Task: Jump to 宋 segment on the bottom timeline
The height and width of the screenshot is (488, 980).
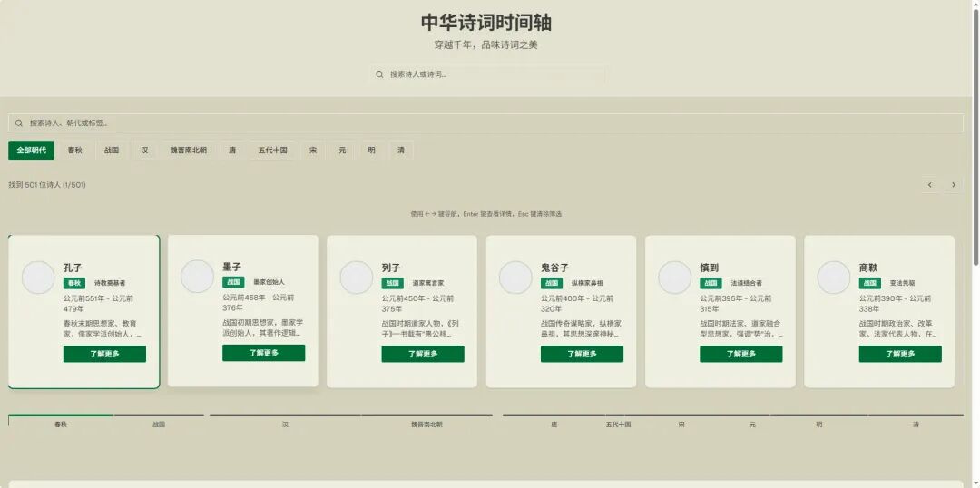Action: (x=681, y=421)
